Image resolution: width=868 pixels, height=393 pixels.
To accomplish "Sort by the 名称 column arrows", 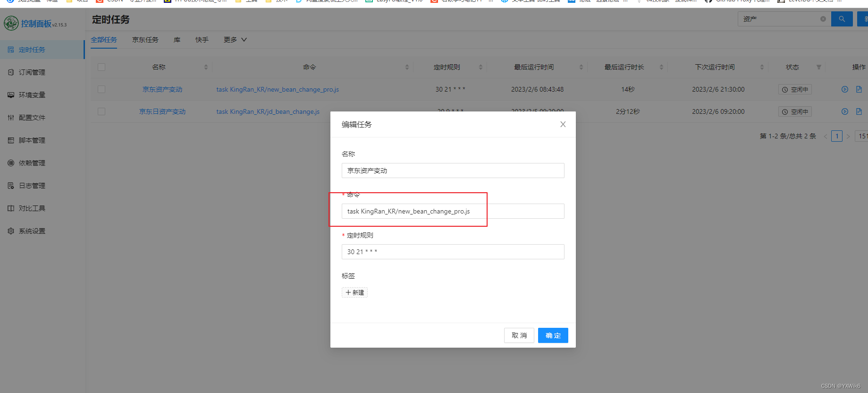I will tap(206, 67).
